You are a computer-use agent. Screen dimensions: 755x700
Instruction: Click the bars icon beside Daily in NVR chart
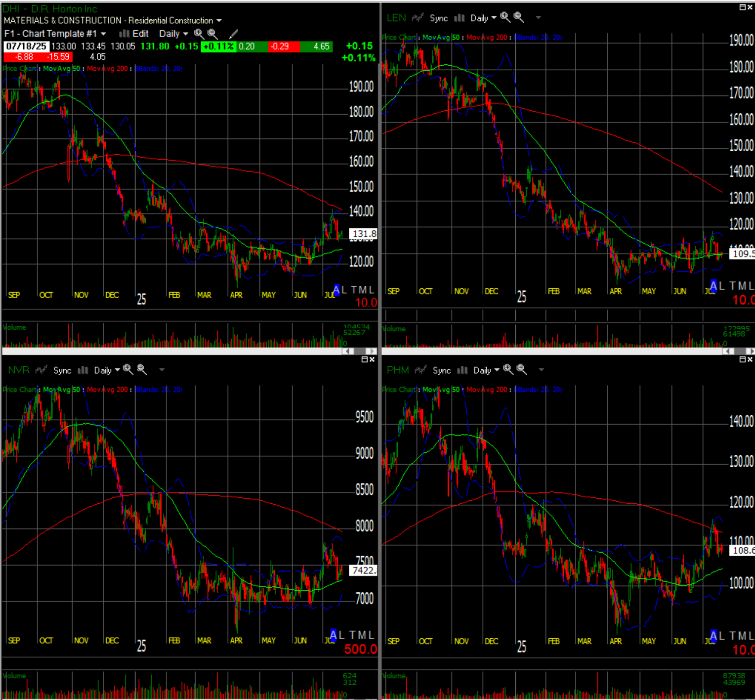pyautogui.click(x=83, y=370)
